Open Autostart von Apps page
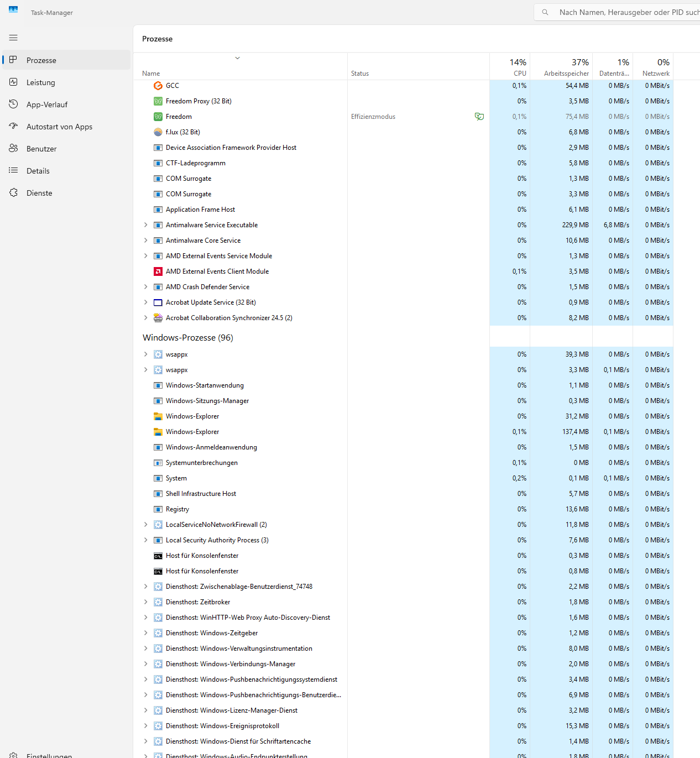The image size is (700, 758). coord(66,127)
